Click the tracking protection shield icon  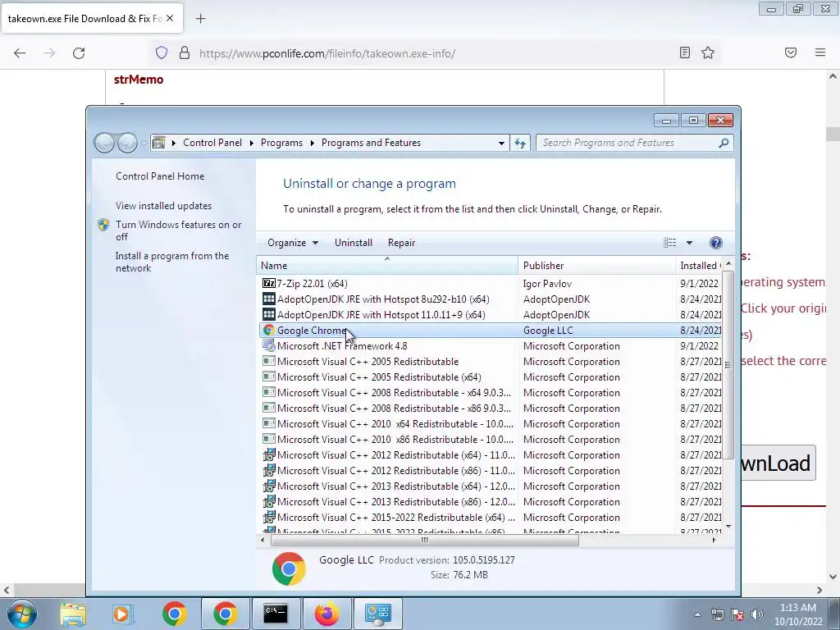[x=162, y=52]
